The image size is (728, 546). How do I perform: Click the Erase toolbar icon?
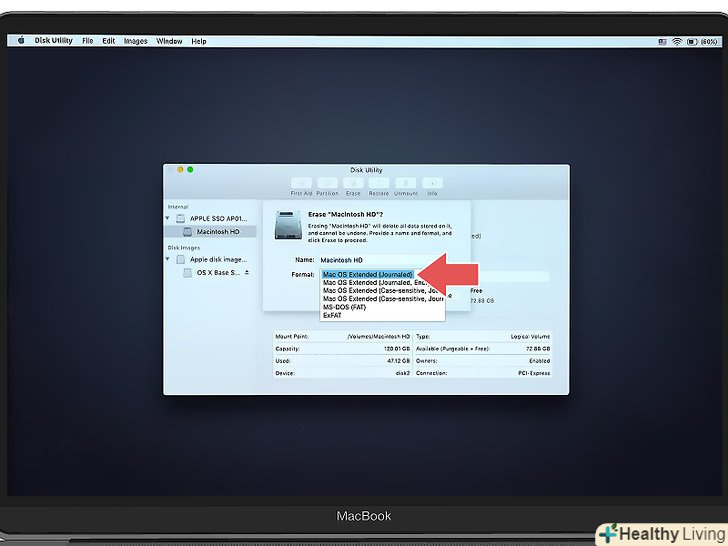tap(353, 183)
